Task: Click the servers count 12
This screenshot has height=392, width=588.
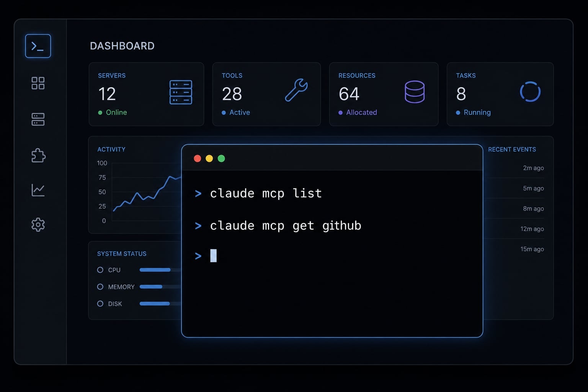Action: [107, 94]
